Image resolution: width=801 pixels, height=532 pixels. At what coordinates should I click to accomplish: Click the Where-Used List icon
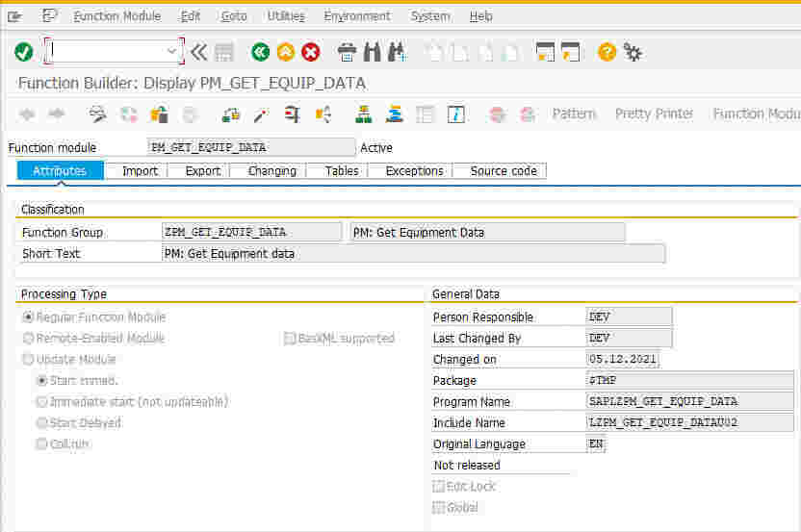pyautogui.click(x=323, y=114)
